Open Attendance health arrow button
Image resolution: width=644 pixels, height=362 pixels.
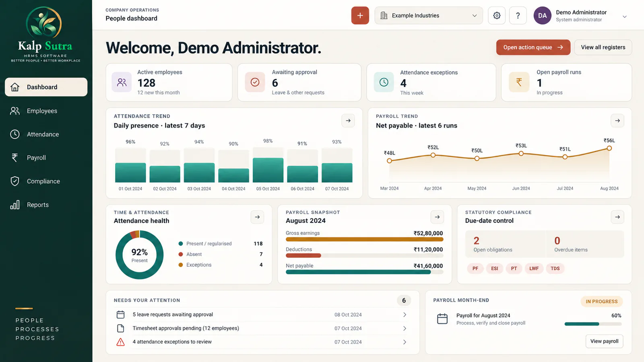(257, 217)
